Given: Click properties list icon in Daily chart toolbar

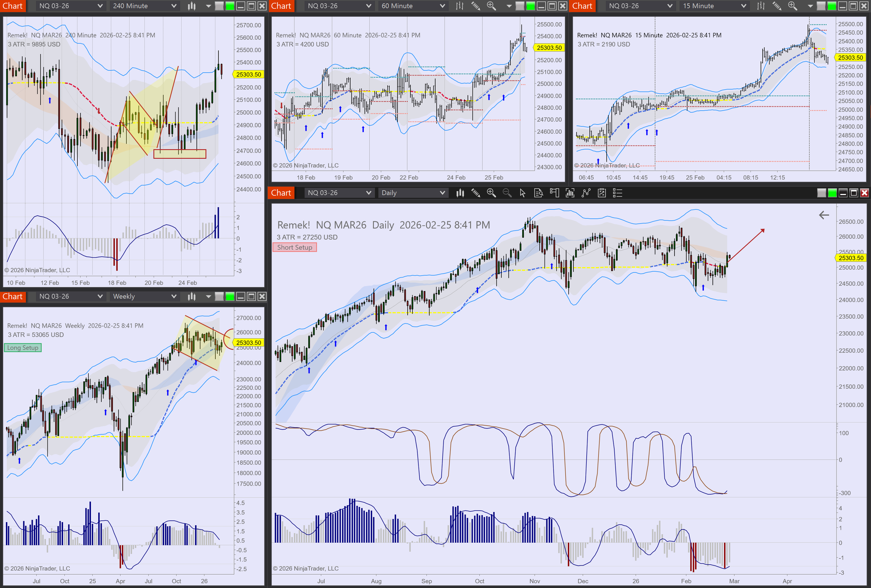Looking at the screenshot, I should click(617, 193).
